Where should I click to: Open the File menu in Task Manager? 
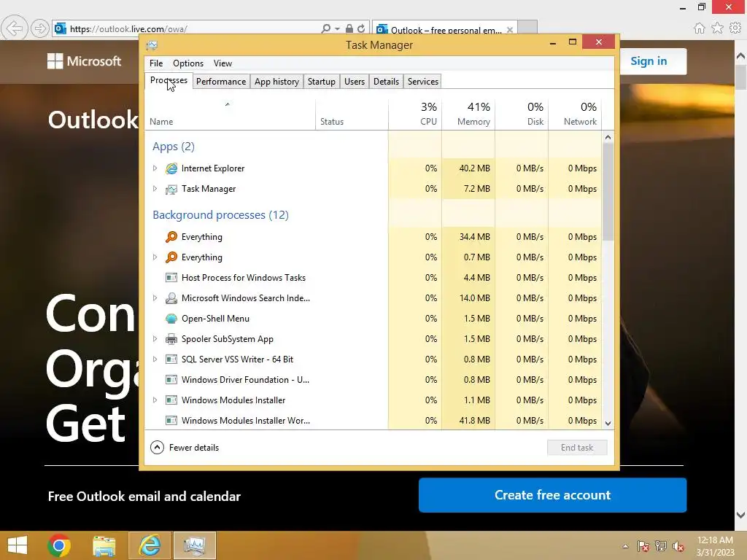(156, 63)
